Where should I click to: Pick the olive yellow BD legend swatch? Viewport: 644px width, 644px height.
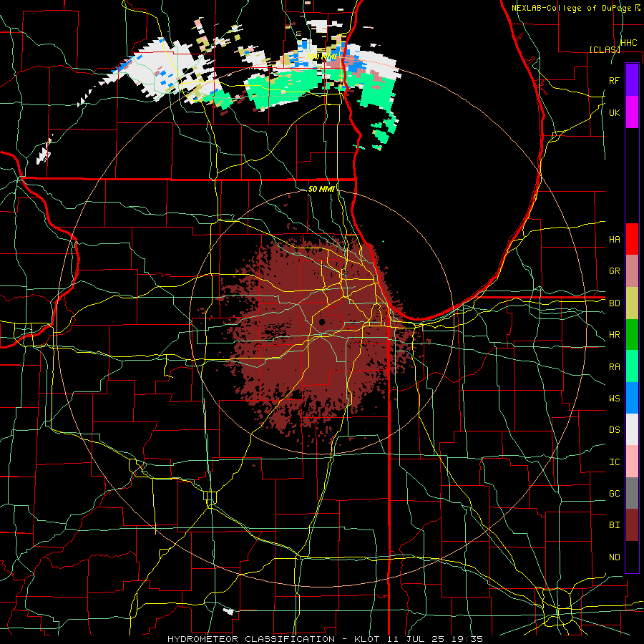[x=632, y=303]
